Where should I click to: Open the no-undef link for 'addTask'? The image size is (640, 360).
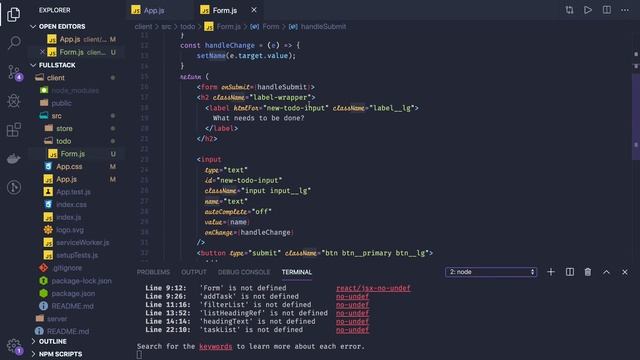pos(352,296)
